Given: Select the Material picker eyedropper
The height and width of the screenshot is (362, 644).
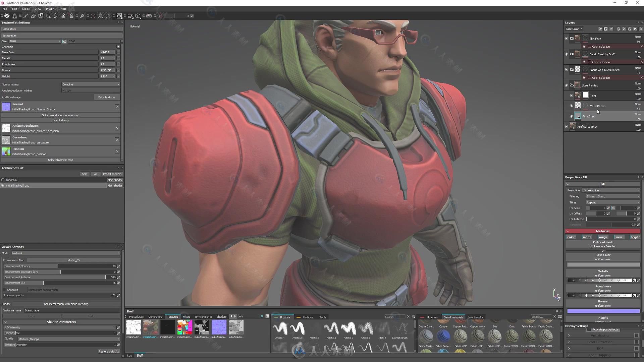Looking at the screenshot, I should click(82, 16).
